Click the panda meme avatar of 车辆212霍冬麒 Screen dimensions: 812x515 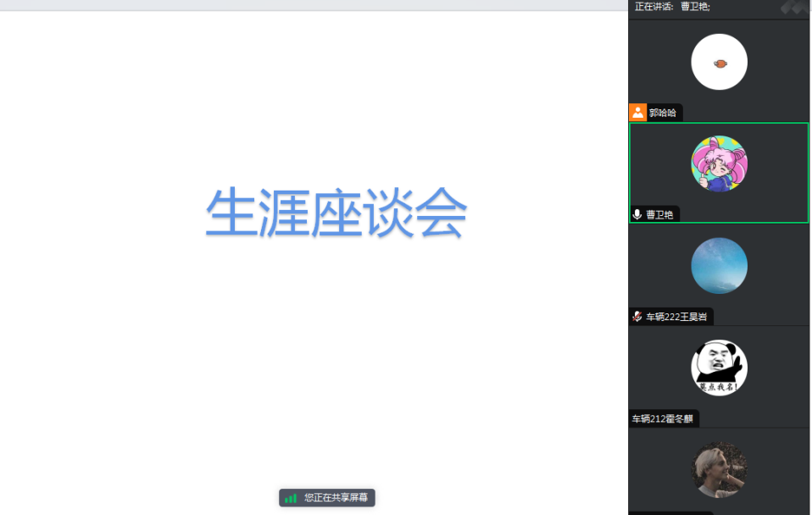point(719,368)
